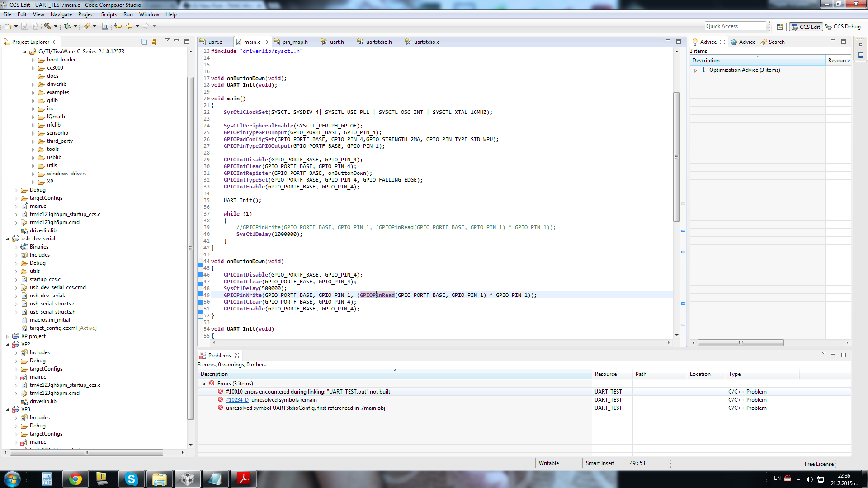Screen dimensions: 868x488
Task: Select the Search view tab
Action: [x=773, y=42]
